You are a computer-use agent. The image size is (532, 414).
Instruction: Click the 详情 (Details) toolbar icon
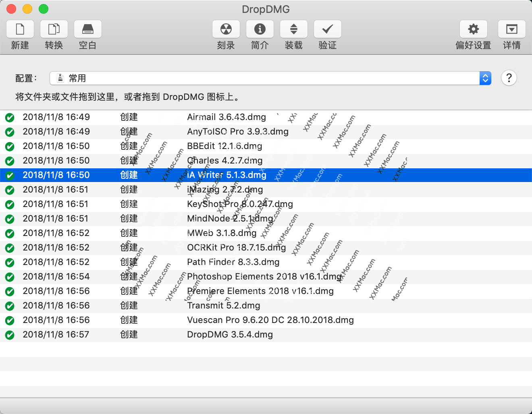pos(512,29)
